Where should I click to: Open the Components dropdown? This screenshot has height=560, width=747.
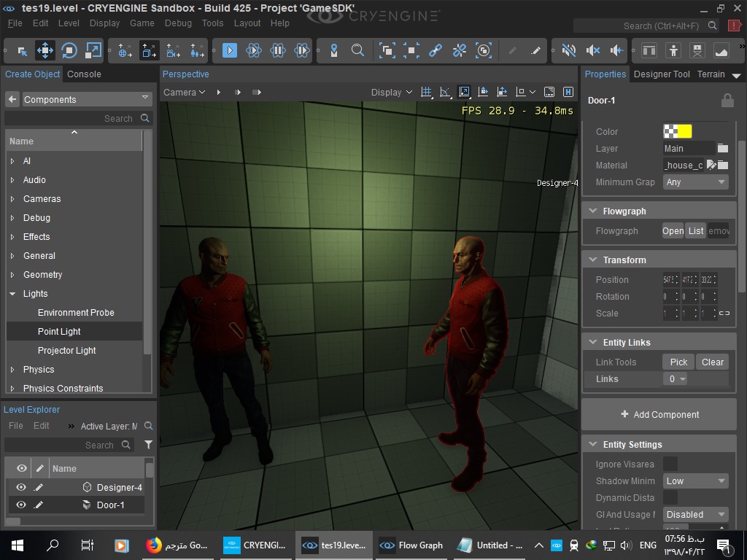[87, 99]
